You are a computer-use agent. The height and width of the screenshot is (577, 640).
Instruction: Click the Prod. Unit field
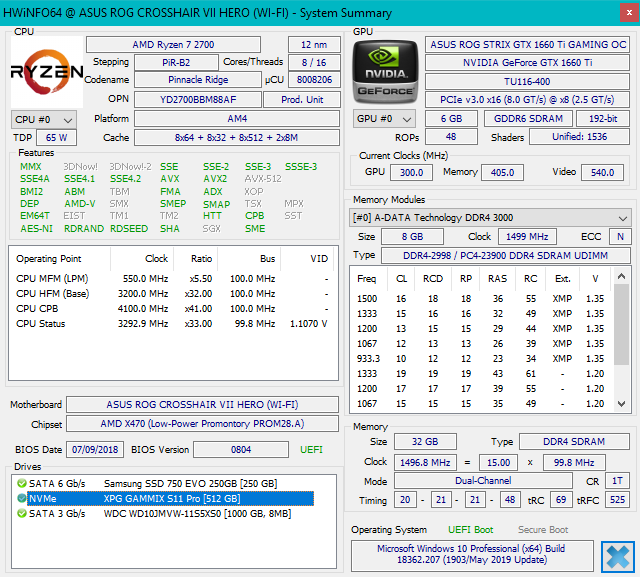[x=302, y=99]
